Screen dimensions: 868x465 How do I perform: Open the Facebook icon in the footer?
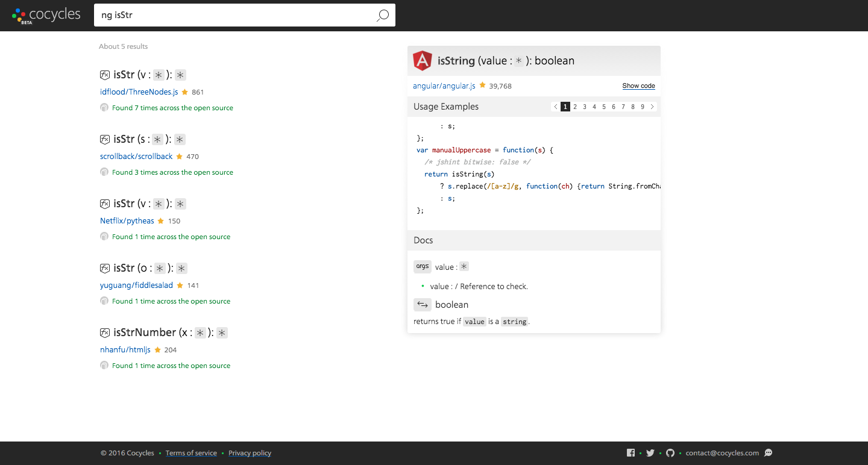tap(631, 452)
